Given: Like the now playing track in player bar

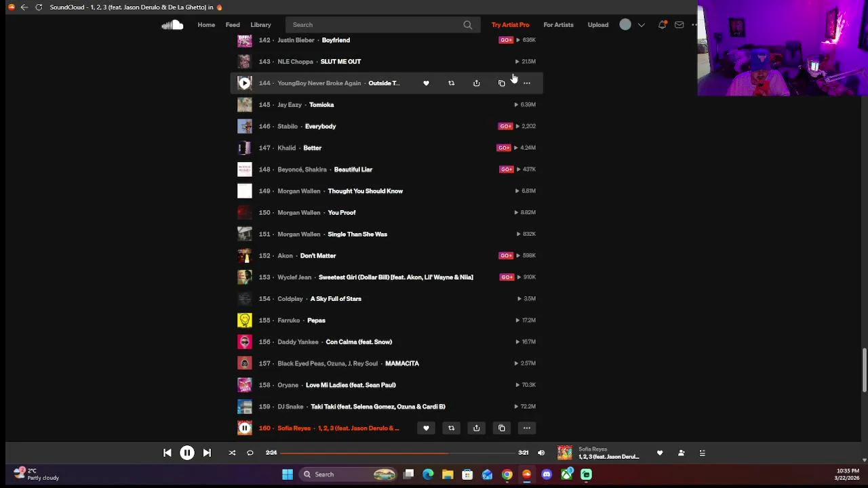Looking at the screenshot, I should [x=660, y=453].
